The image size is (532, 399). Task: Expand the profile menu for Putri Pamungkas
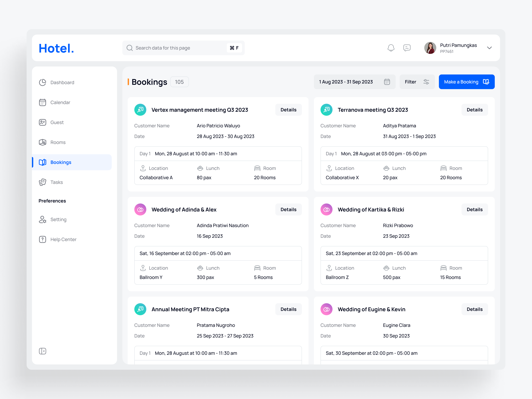click(x=489, y=48)
